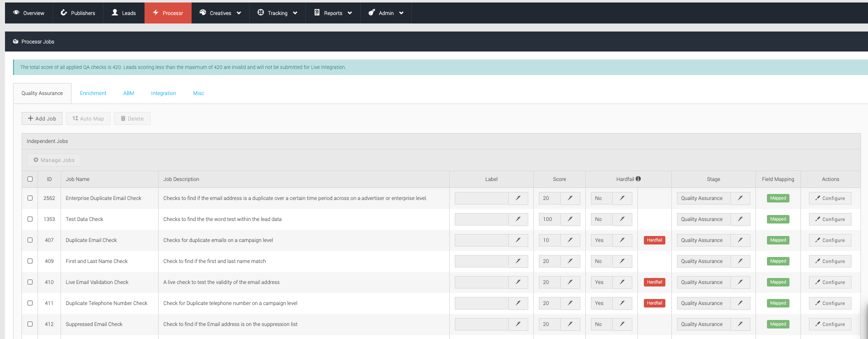Viewport: 868px width, 339px height.
Task: Switch to the Enrichment tab
Action: pos(93,93)
